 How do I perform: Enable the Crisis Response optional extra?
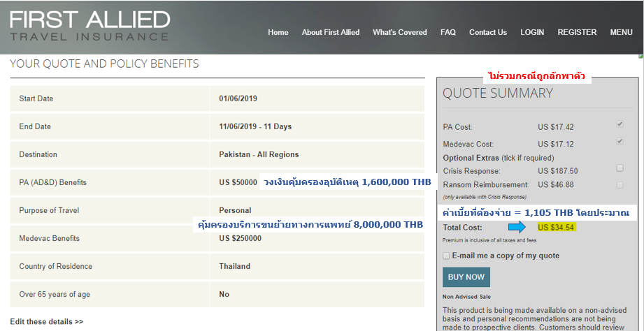click(620, 168)
